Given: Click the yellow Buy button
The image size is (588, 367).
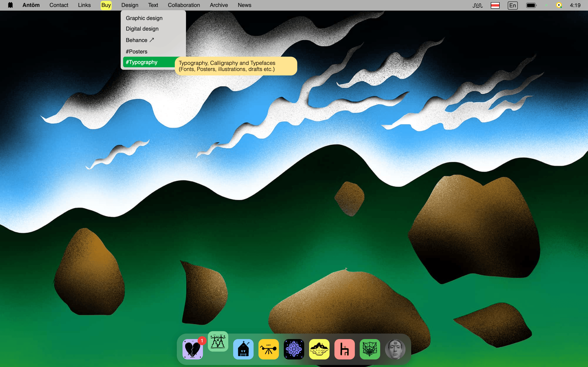Looking at the screenshot, I should (x=106, y=5).
